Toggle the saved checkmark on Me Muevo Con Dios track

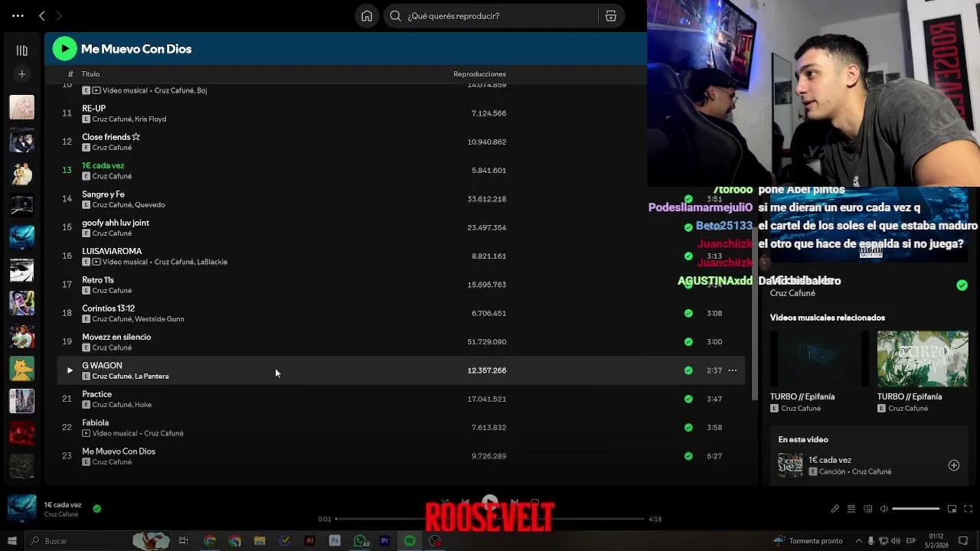(x=688, y=456)
